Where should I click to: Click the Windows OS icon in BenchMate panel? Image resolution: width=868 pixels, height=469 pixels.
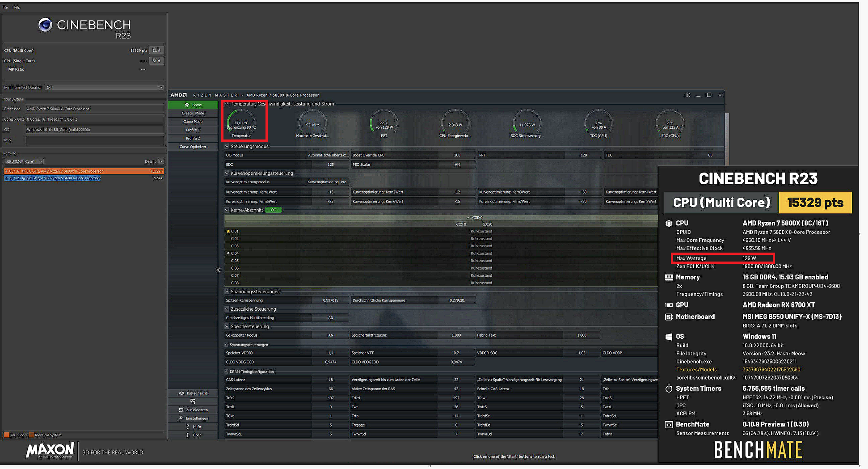pos(669,337)
